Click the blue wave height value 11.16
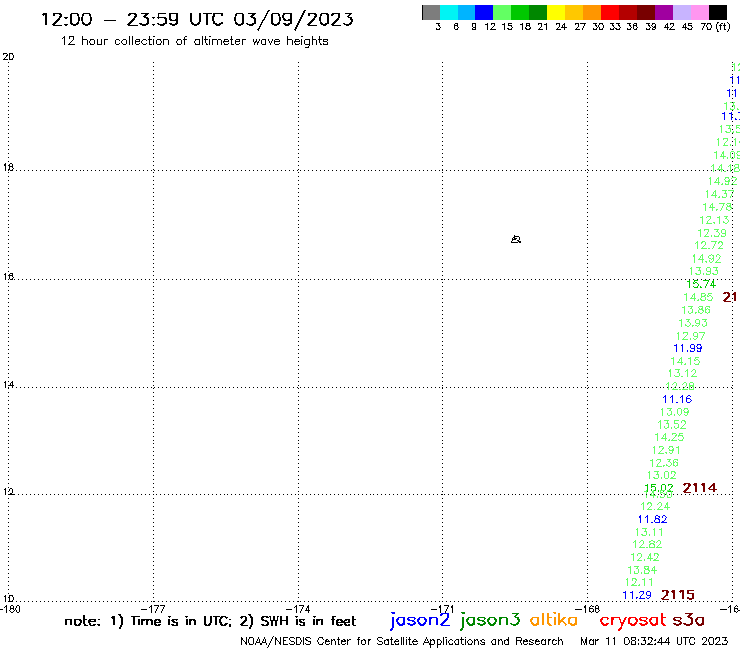The image size is (740, 650). tap(677, 399)
